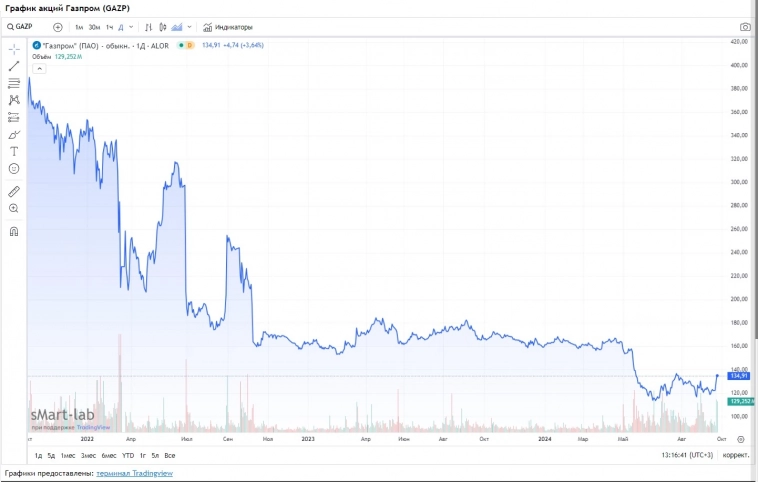
Task: Take a chart snapshot with camera icon
Action: [745, 27]
